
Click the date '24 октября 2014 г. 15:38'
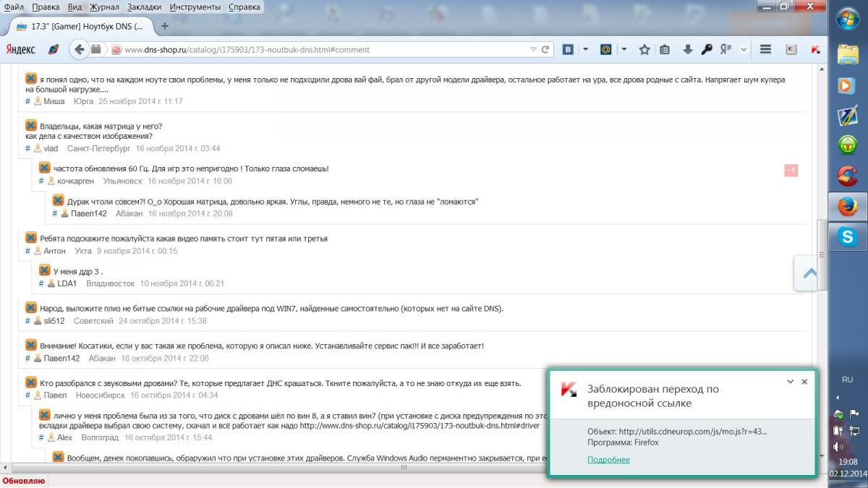(x=163, y=320)
